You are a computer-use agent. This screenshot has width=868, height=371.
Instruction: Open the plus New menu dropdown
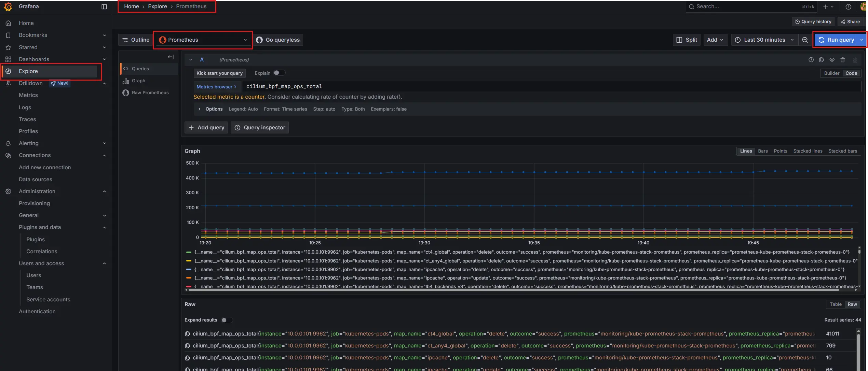click(828, 6)
